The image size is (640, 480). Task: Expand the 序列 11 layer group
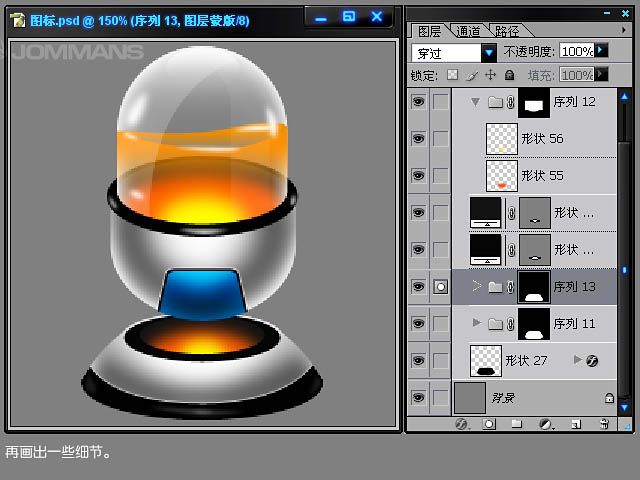pyautogui.click(x=476, y=323)
